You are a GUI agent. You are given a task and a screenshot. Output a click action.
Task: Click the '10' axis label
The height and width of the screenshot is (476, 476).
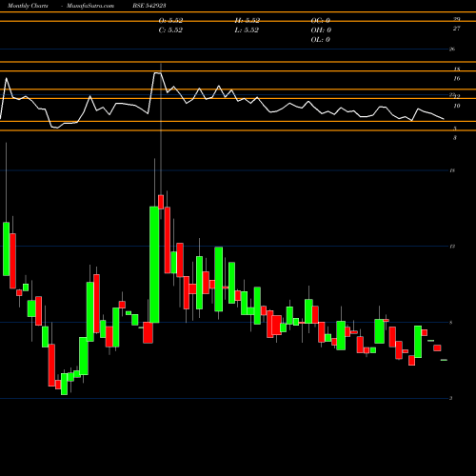457,106
